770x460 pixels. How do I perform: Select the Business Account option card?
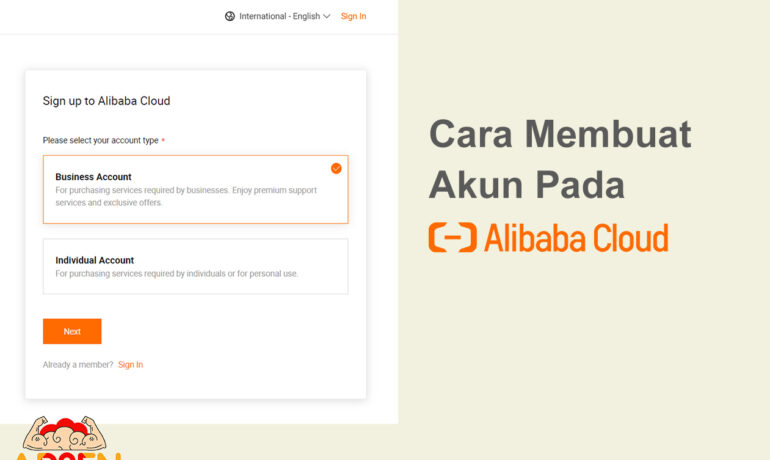pyautogui.click(x=195, y=189)
